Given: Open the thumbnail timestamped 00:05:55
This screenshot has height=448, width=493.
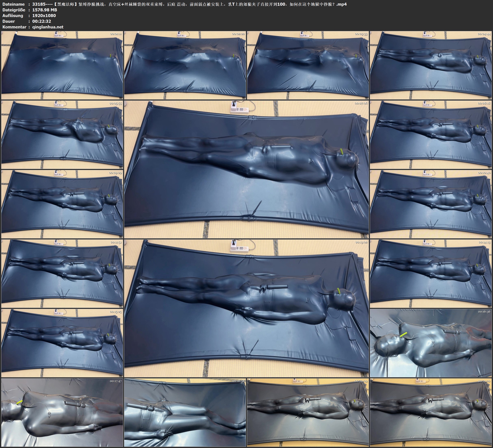Looking at the screenshot, I should click(x=62, y=135).
